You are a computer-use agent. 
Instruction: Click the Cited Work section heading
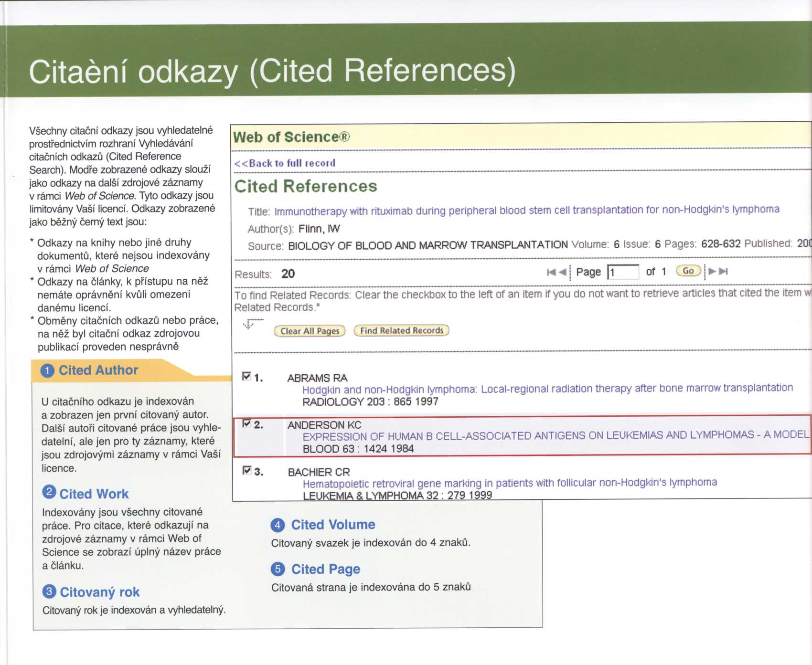pos(94,494)
